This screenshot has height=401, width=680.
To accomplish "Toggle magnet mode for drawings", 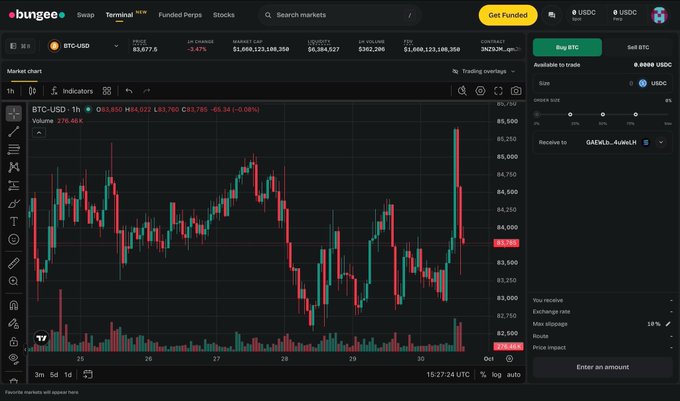I will coord(14,305).
